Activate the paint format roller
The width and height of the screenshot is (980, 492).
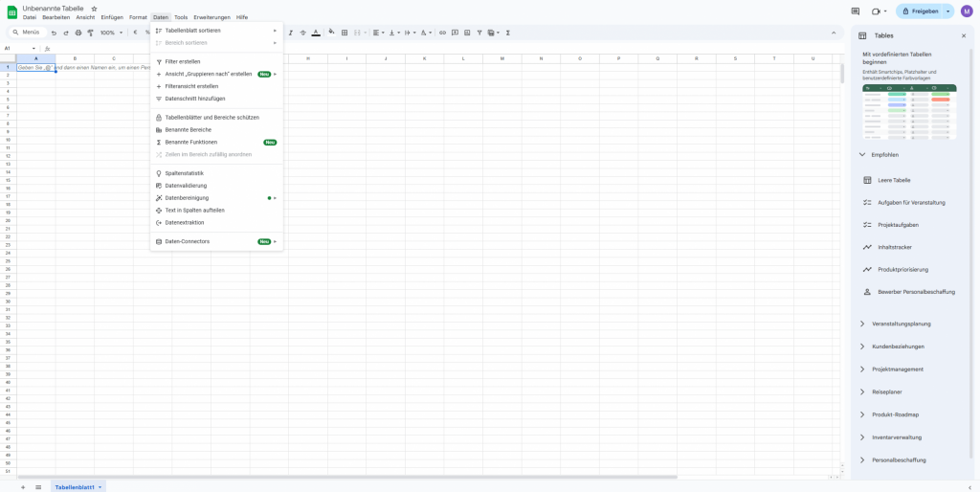click(x=90, y=33)
